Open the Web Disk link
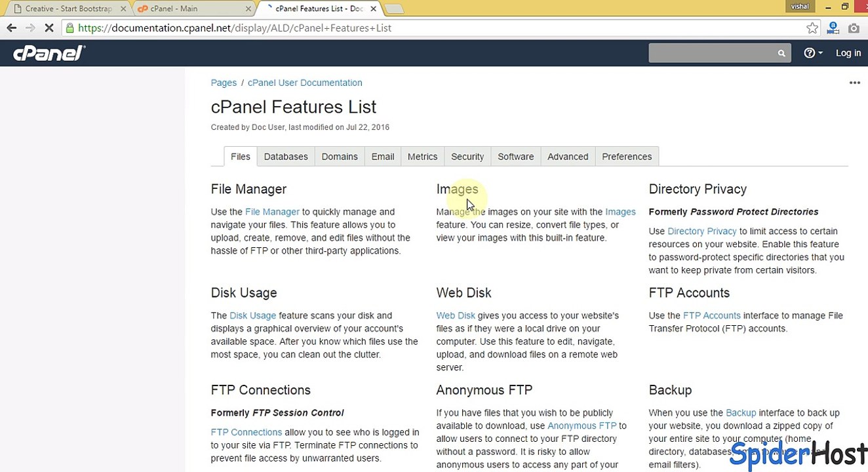The image size is (868, 472). 456,315
